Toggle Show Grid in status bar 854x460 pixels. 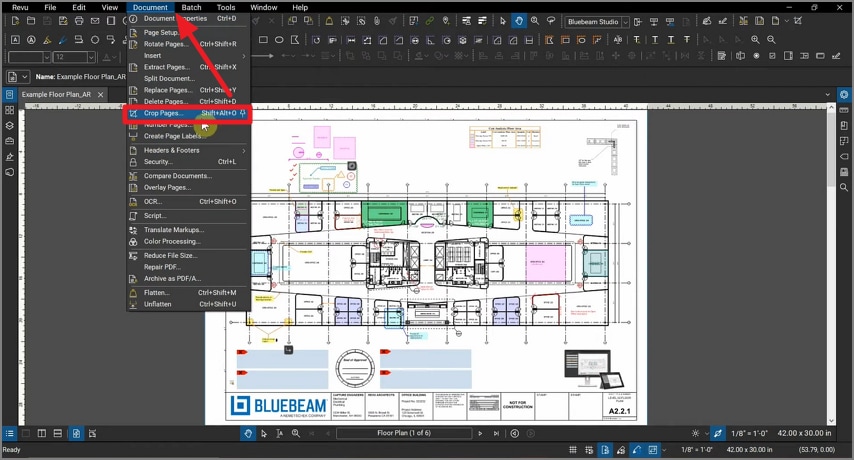click(572, 450)
